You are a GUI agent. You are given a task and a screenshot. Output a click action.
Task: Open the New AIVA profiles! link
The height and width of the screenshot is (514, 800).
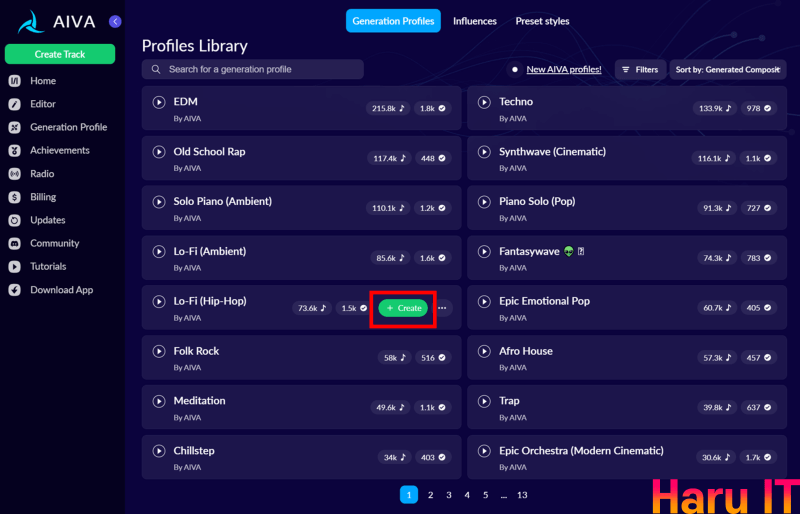[564, 69]
